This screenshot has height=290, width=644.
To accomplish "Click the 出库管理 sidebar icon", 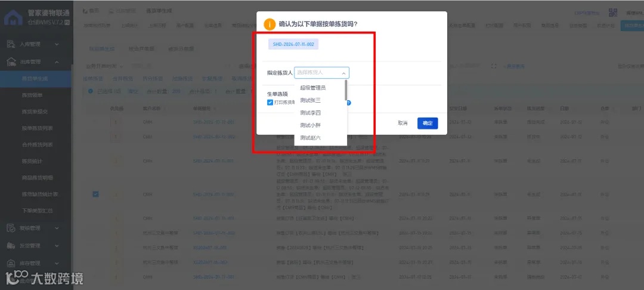I will tap(11, 62).
